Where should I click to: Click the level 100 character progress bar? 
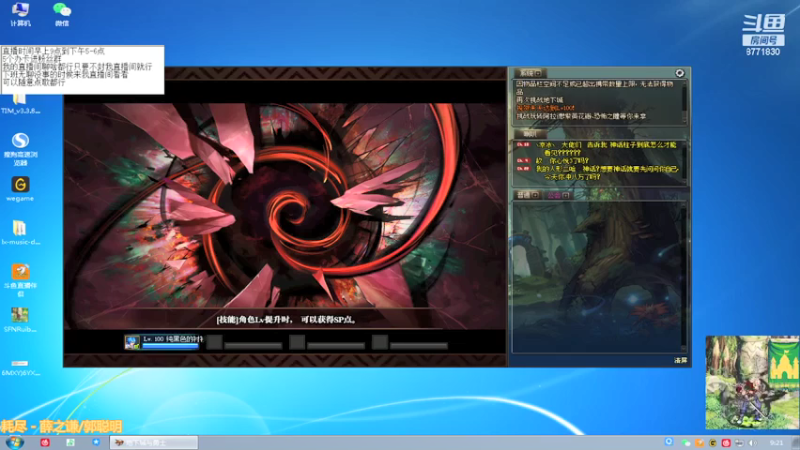click(170, 346)
